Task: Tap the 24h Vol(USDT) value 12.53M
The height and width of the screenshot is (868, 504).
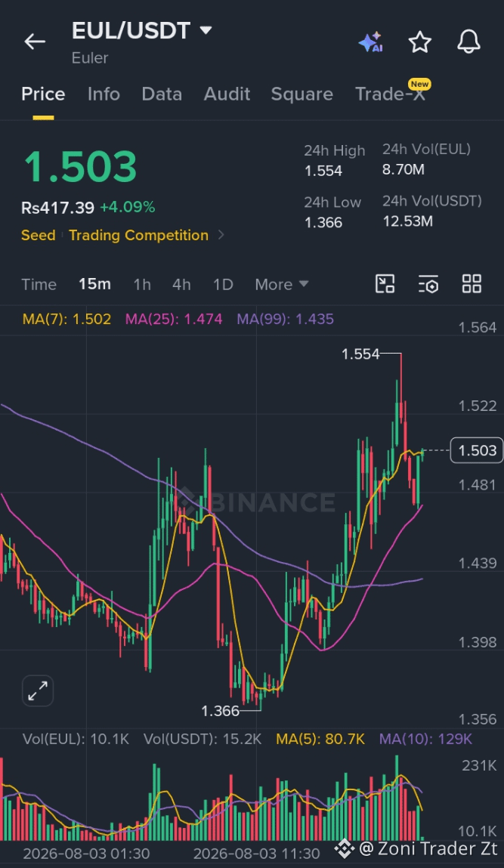Action: [407, 221]
